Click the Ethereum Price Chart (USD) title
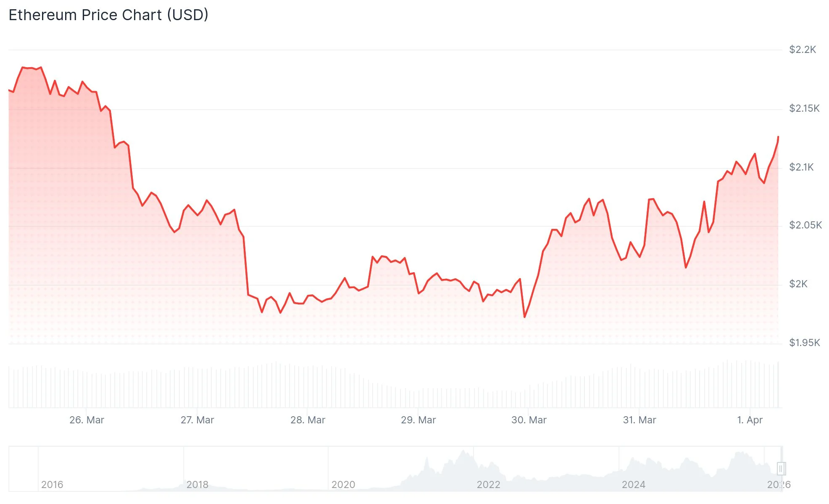 [108, 15]
